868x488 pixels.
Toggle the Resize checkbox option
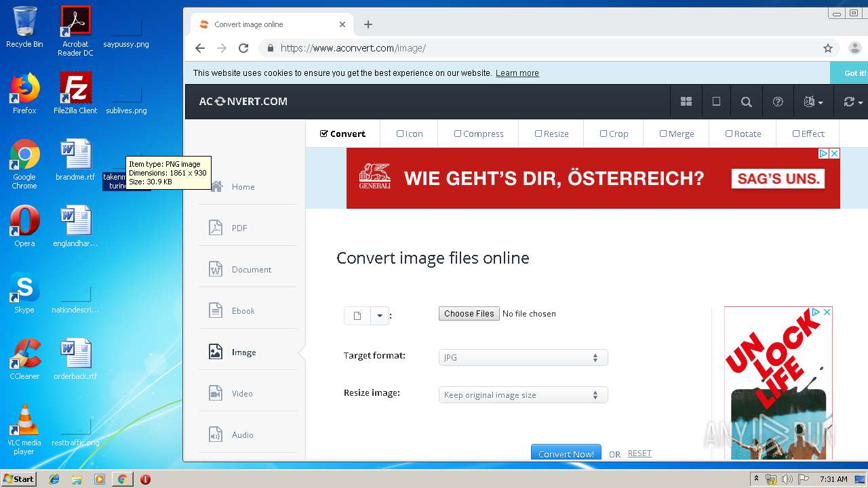[551, 134]
